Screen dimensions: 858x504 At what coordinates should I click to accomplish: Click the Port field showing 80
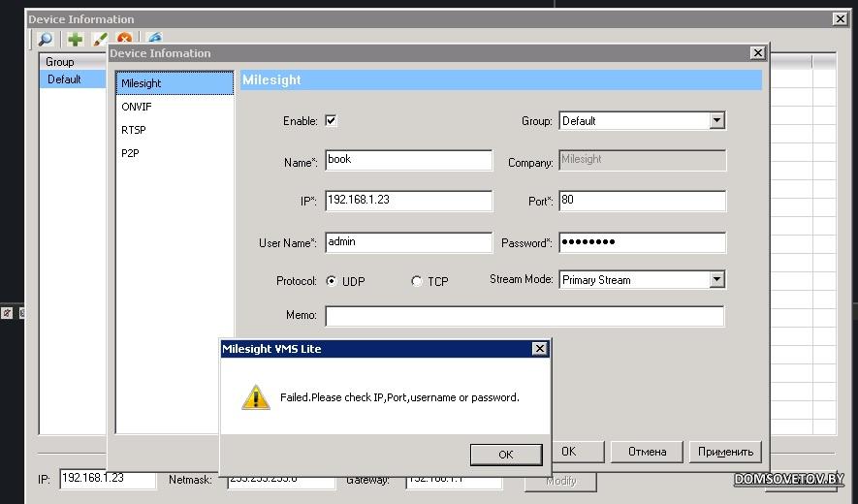click(643, 201)
